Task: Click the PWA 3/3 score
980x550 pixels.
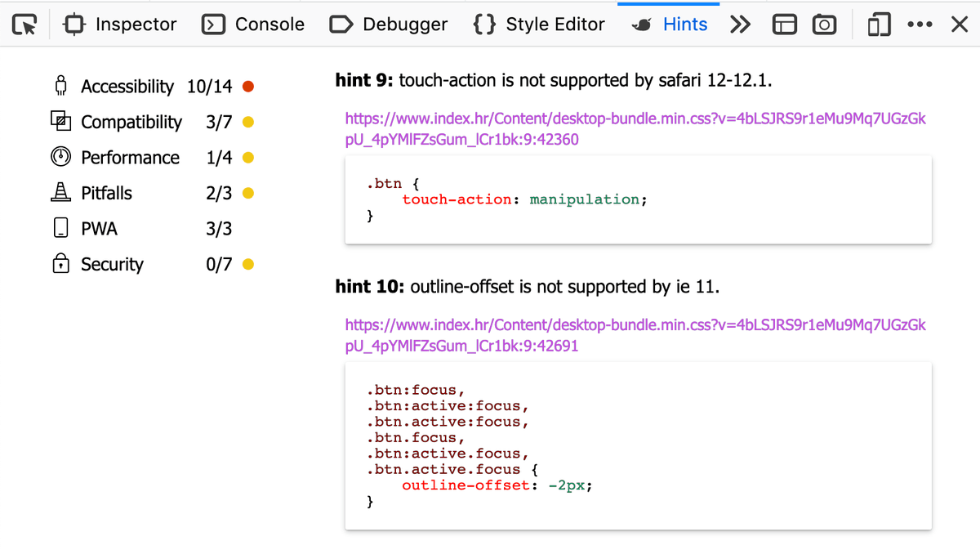Action: 220,229
